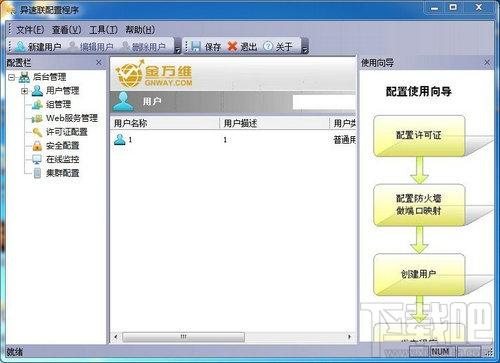Click the 保存 floppy disk icon
This screenshot has height=363, width=500.
[196, 46]
